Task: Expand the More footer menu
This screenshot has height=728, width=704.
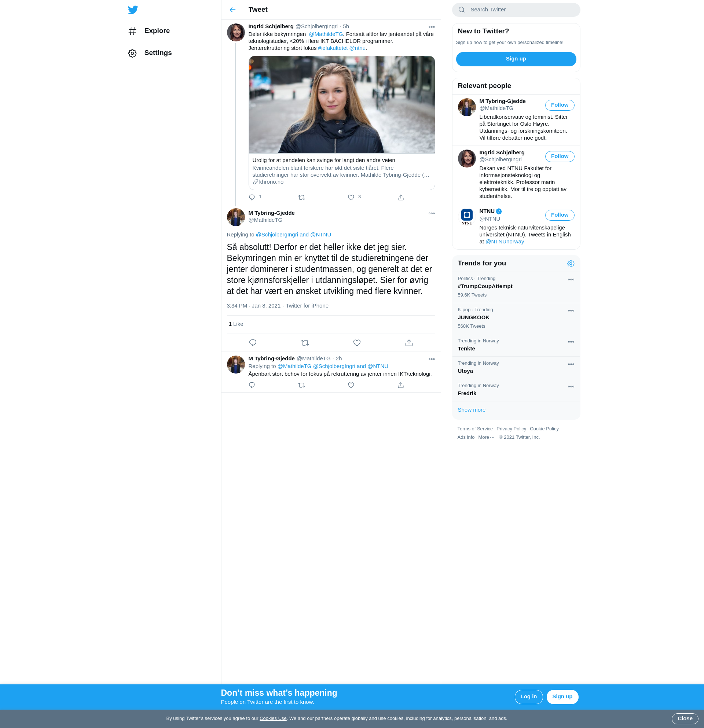Action: (x=486, y=437)
